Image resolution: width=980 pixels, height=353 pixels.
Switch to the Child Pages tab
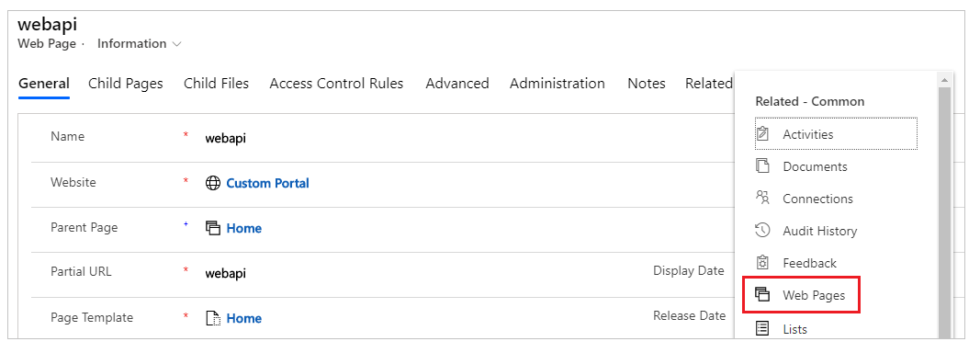click(126, 84)
